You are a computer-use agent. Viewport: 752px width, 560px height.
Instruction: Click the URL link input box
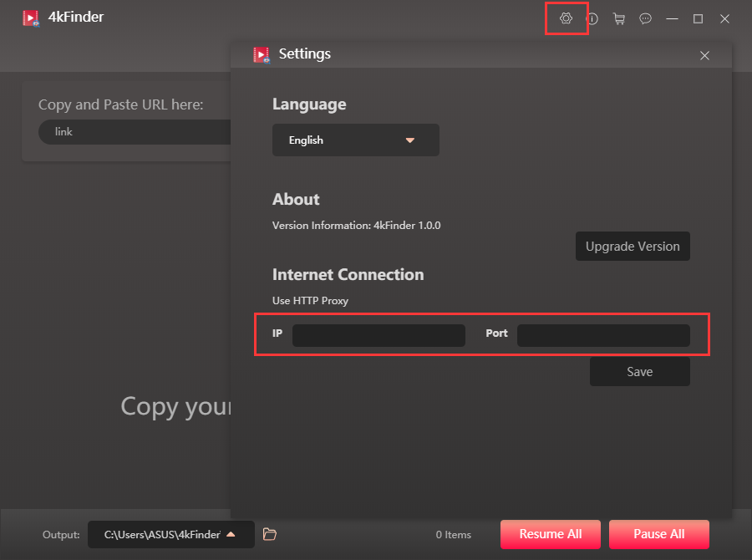[134, 132]
